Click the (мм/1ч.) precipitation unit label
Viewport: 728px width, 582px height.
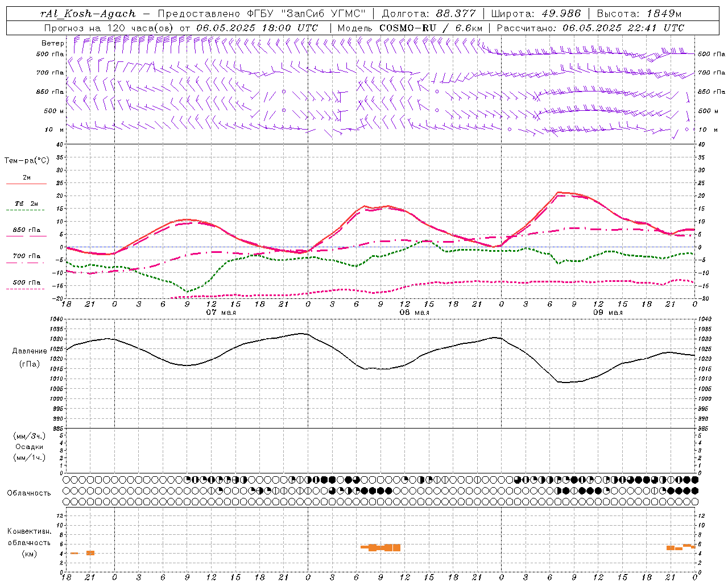click(29, 458)
